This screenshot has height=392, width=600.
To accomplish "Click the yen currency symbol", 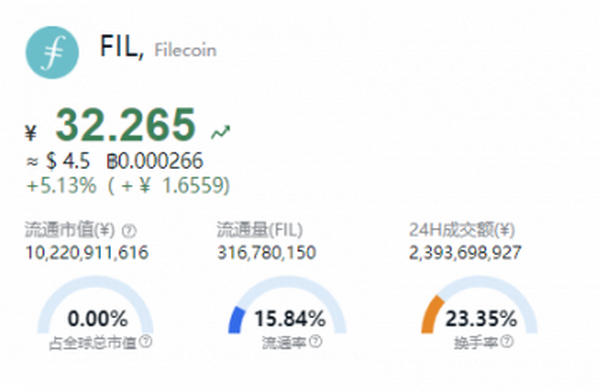I will [31, 133].
